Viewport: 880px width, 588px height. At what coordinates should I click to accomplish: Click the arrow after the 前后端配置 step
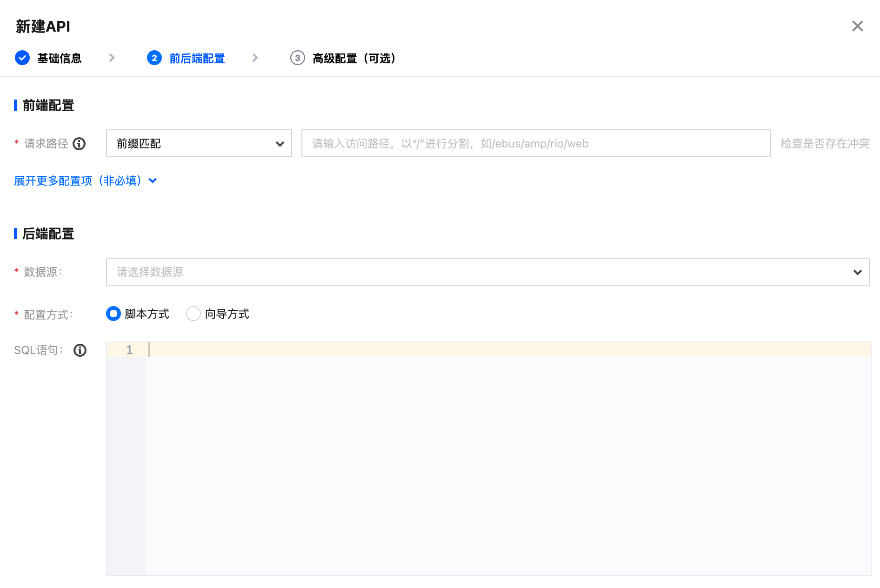(255, 58)
